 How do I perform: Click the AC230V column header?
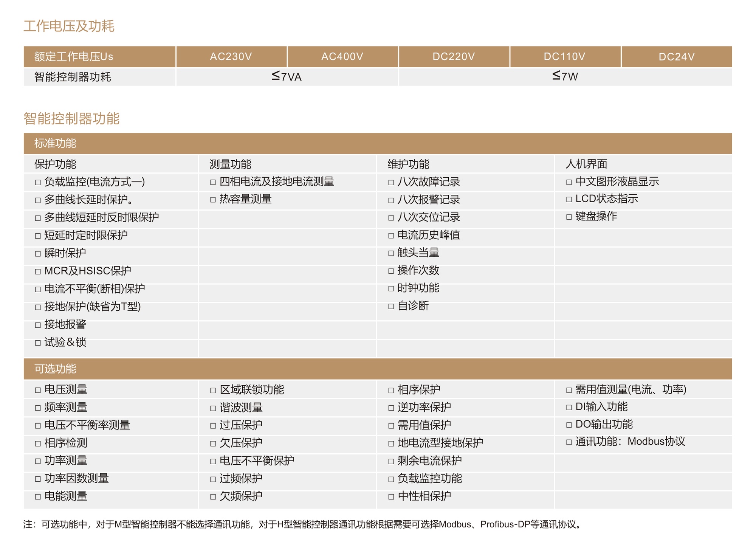(231, 57)
